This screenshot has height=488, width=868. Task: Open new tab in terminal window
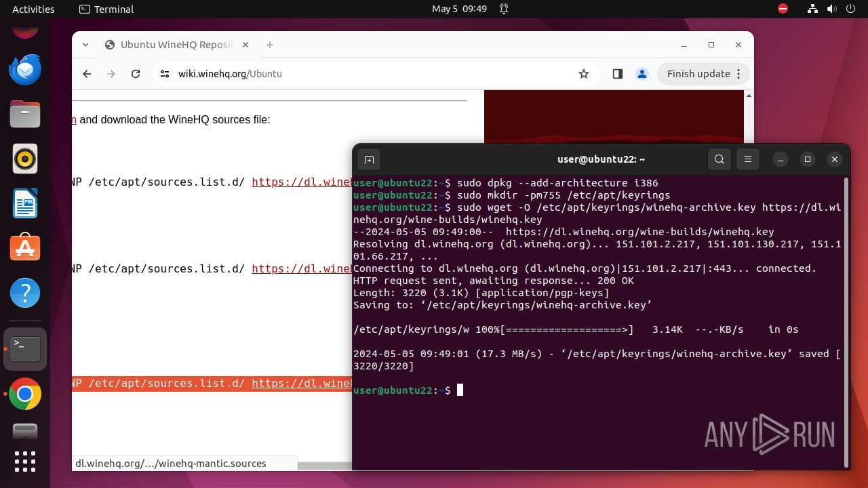(x=369, y=159)
